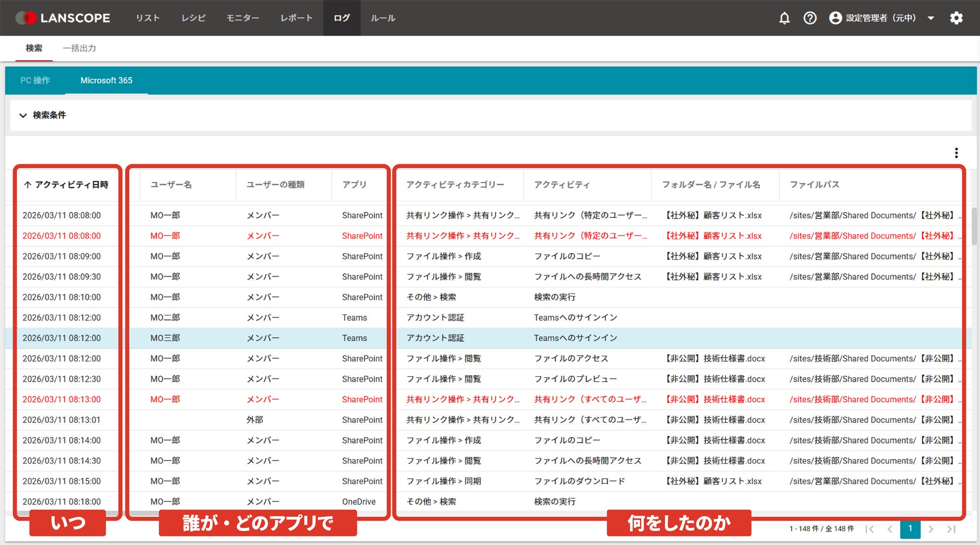The width and height of the screenshot is (980, 545).
Task: Open the レポート menu item
Action: coord(297,18)
